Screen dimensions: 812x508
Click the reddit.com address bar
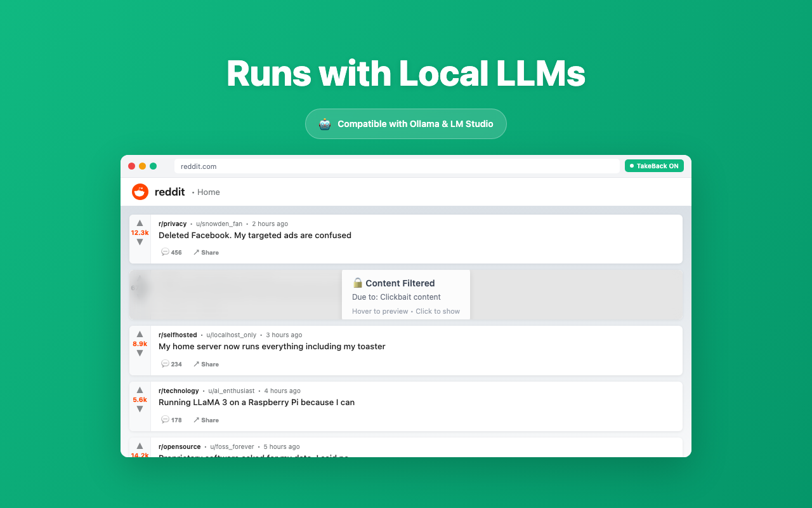click(397, 166)
